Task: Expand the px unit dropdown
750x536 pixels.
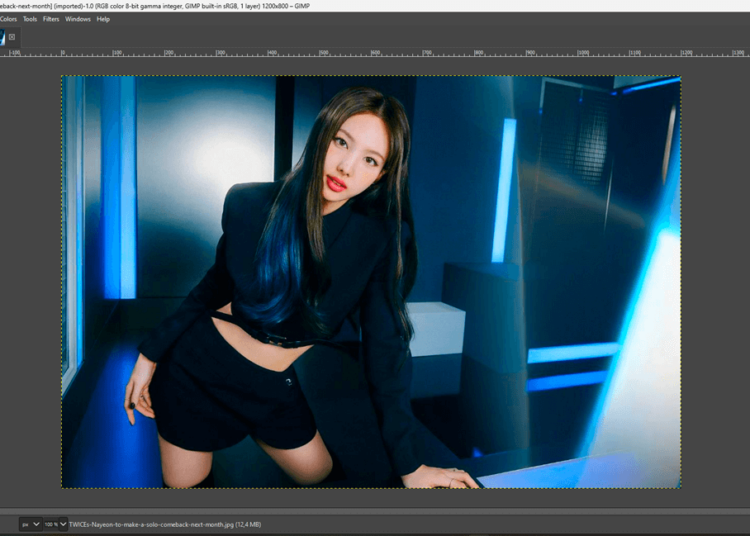Action: [31, 524]
